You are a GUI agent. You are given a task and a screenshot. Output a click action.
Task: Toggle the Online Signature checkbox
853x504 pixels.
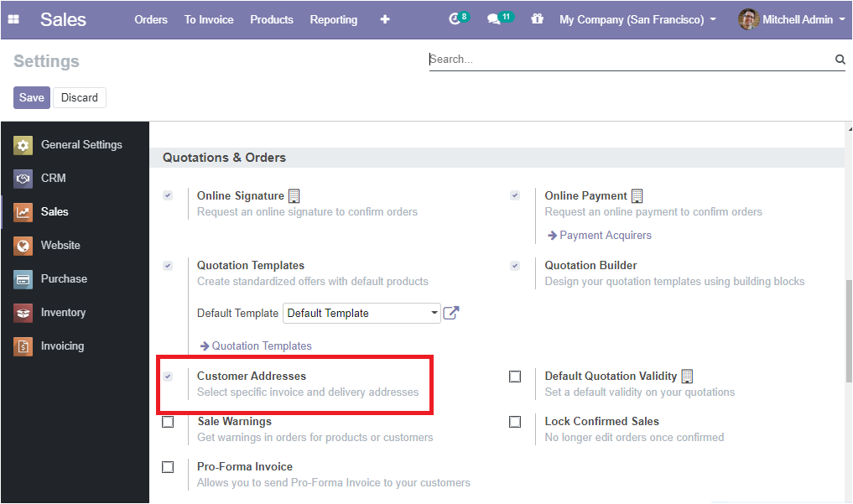[168, 195]
